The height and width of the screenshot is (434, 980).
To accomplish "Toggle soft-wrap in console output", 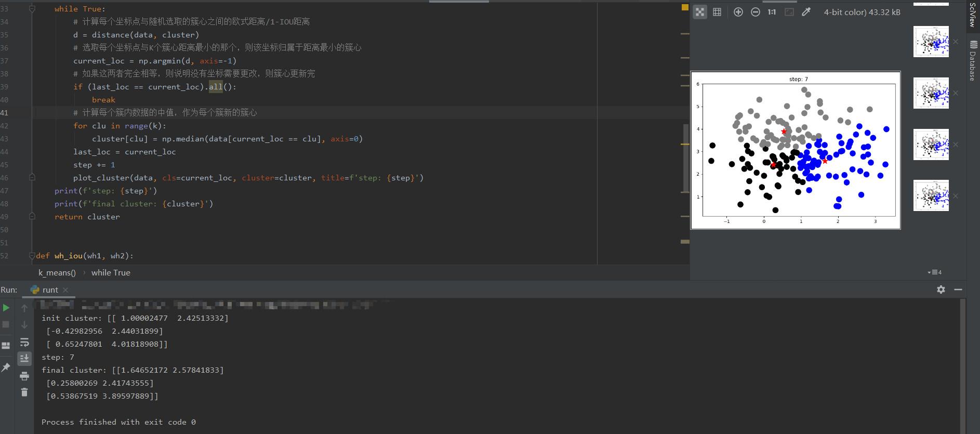I will (x=24, y=342).
